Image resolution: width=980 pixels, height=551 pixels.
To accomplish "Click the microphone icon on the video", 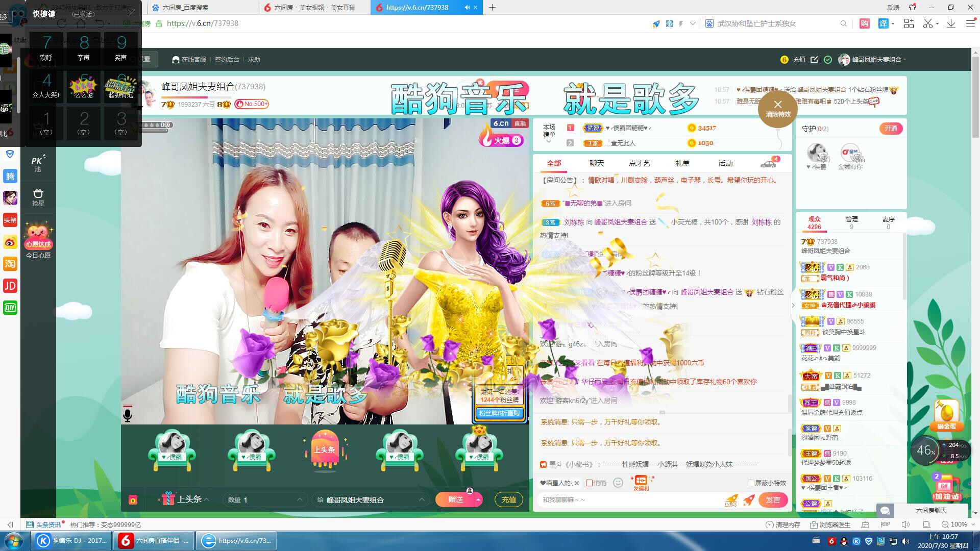I will [128, 414].
